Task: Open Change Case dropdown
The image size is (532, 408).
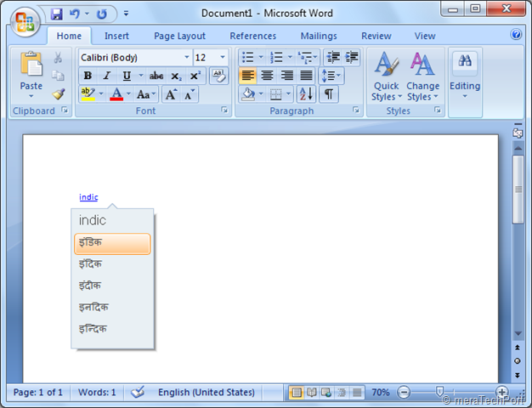Action: click(x=146, y=94)
